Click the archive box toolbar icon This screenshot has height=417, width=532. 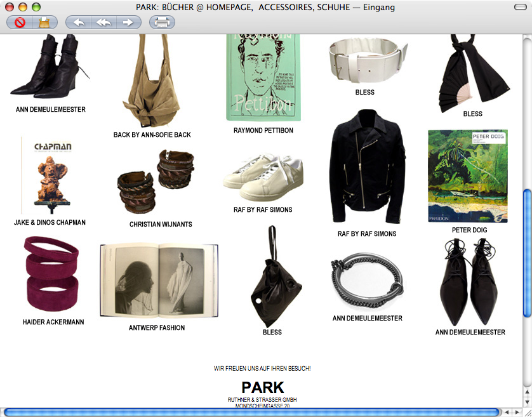click(44, 23)
